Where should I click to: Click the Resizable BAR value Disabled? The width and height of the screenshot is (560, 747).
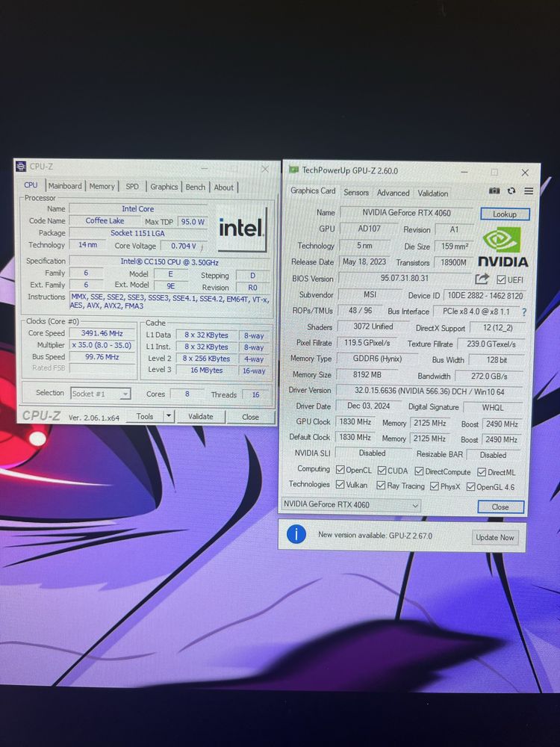[493, 455]
